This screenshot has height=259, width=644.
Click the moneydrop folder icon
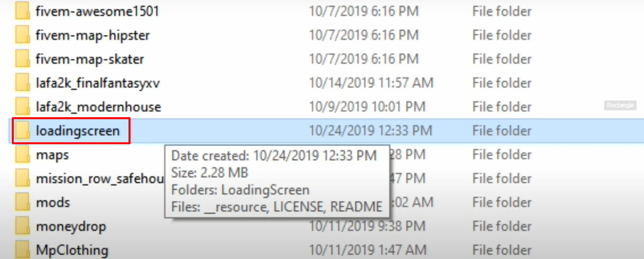(23, 227)
